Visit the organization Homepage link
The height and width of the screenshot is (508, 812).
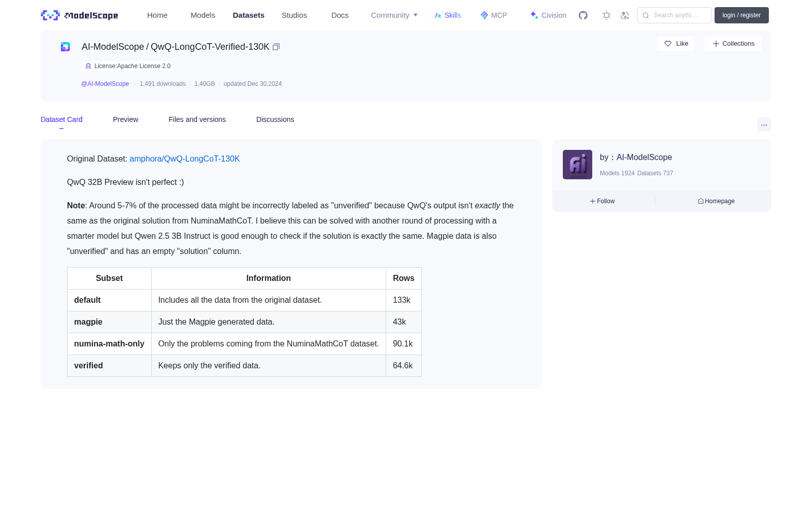click(x=716, y=201)
